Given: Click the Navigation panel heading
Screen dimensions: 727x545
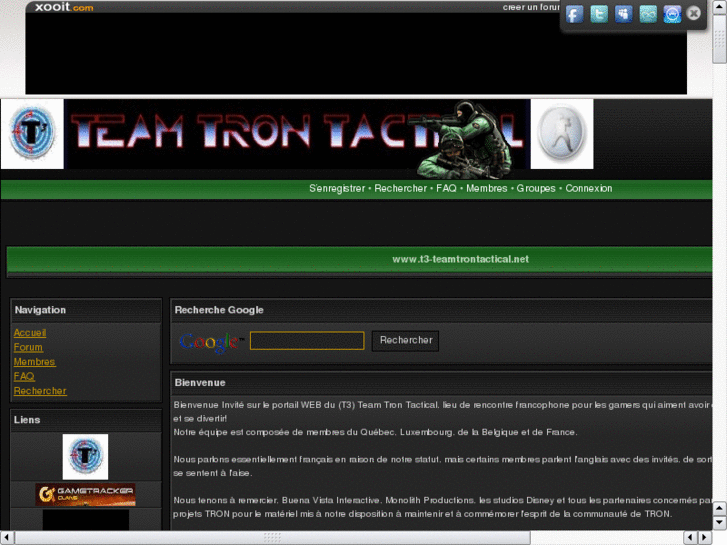Looking at the screenshot, I should point(40,310).
